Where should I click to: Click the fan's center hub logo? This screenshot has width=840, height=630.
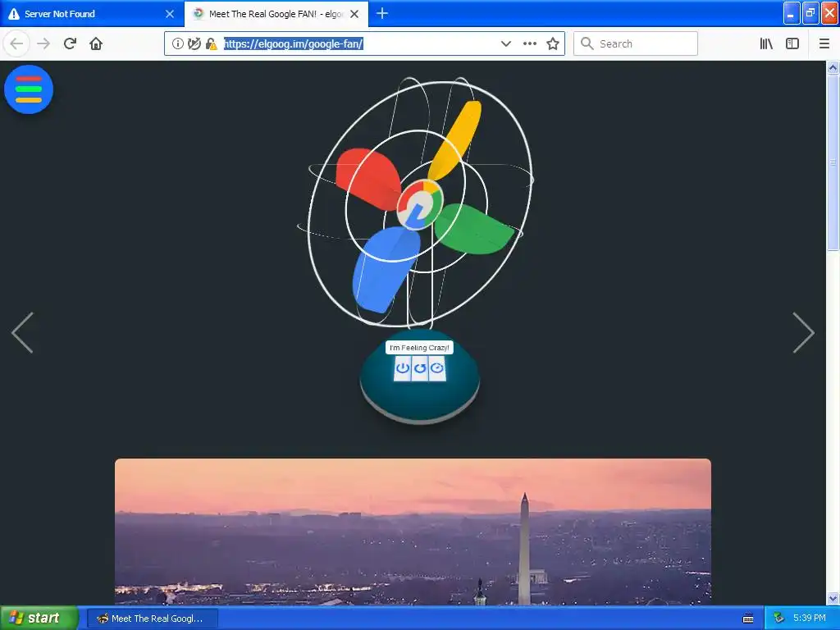coord(419,204)
